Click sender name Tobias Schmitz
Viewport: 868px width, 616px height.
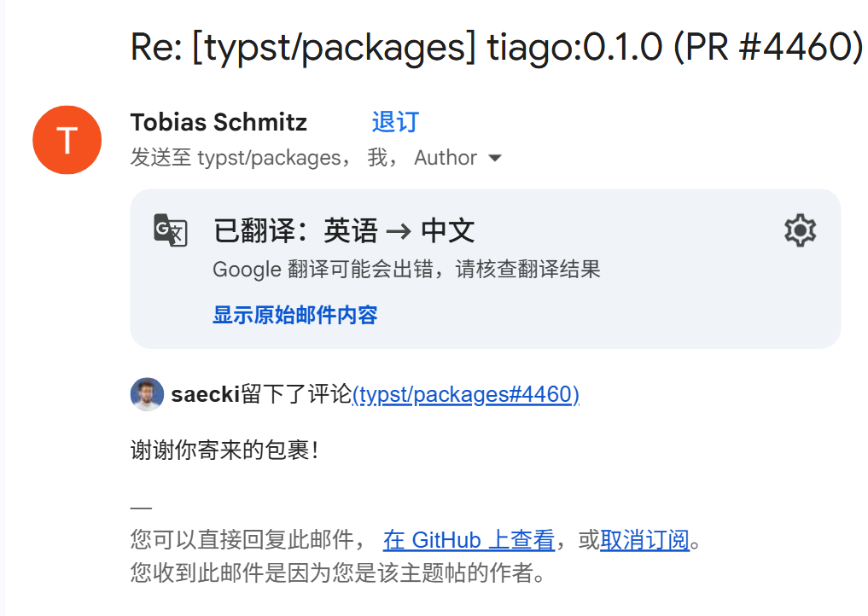point(218,122)
